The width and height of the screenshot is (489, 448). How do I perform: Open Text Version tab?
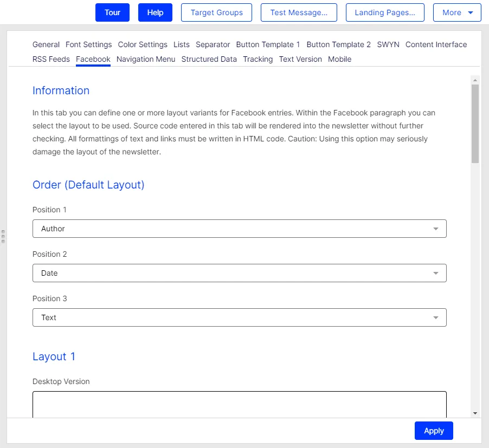pos(300,59)
